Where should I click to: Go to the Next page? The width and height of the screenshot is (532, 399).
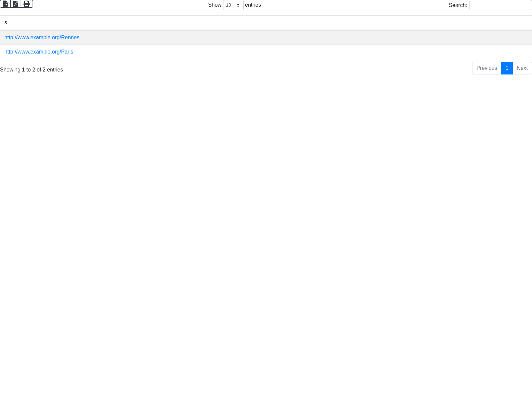(x=522, y=68)
